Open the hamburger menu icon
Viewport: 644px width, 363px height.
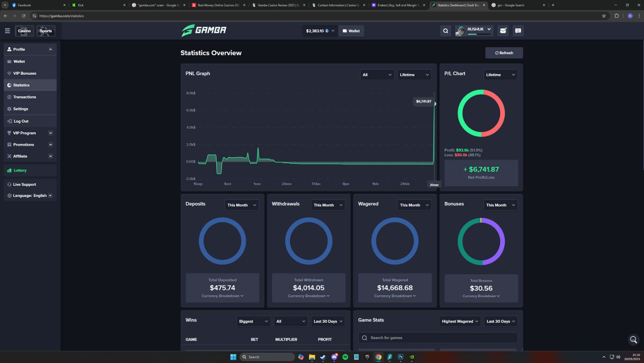click(x=7, y=31)
